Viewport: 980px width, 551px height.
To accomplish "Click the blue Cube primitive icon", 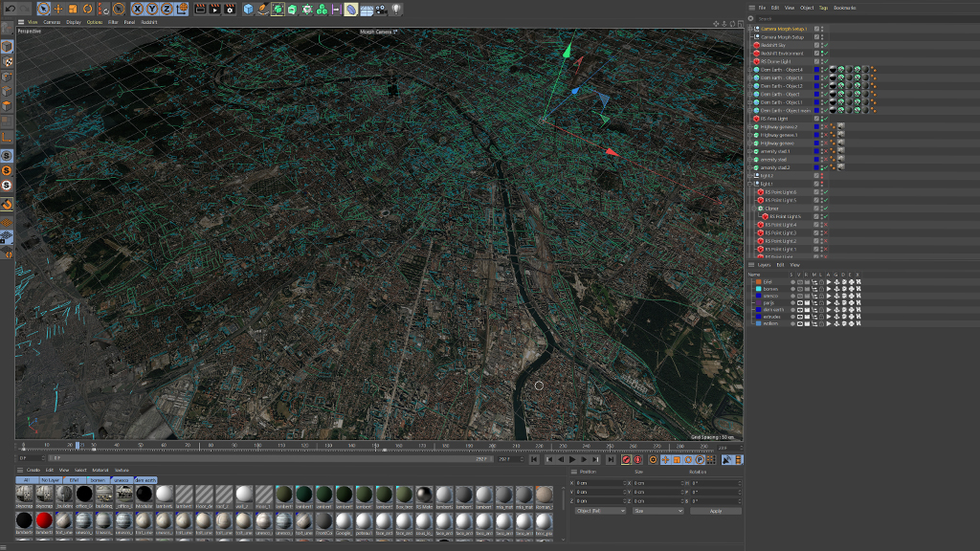I will (249, 9).
